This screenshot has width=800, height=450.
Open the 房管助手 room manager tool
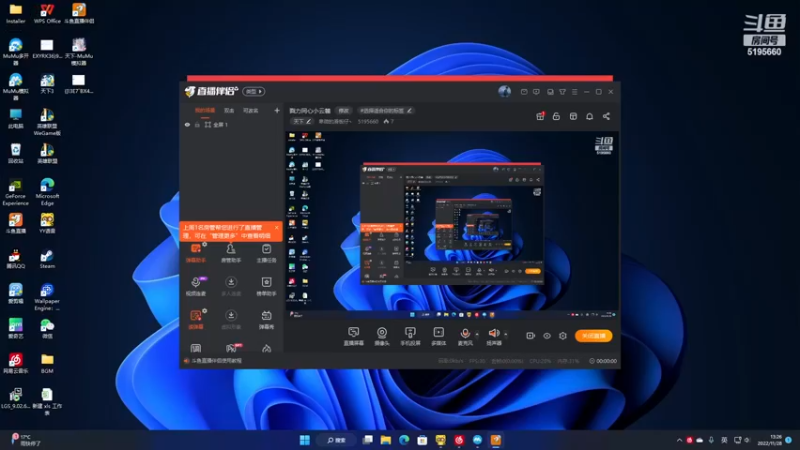pyautogui.click(x=231, y=253)
